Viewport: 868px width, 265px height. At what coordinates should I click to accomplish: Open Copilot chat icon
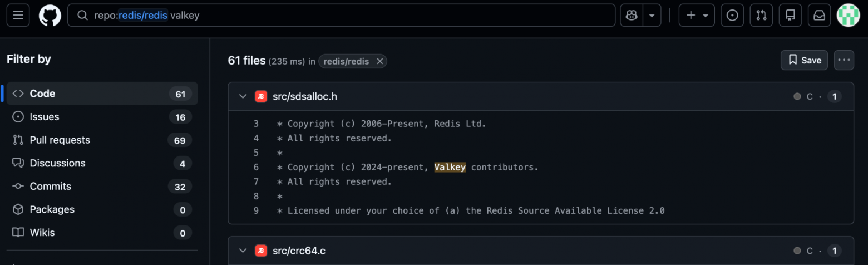(632, 16)
